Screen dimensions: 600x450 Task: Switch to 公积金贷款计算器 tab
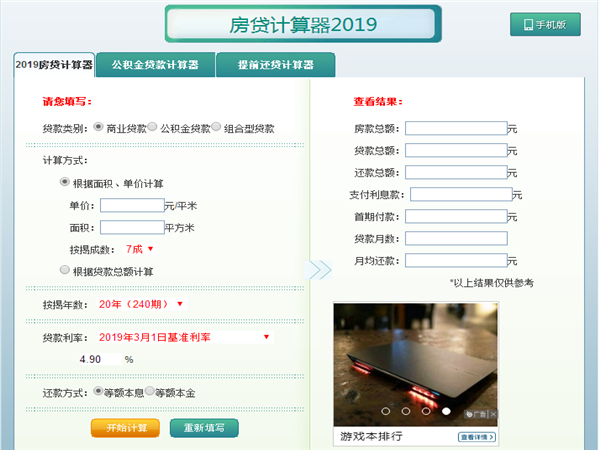click(155, 65)
